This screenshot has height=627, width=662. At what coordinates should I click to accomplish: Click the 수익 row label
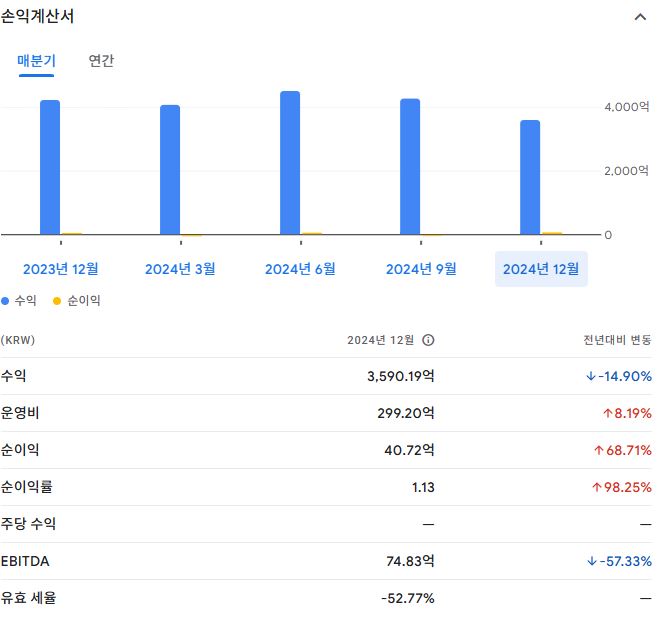(14, 376)
